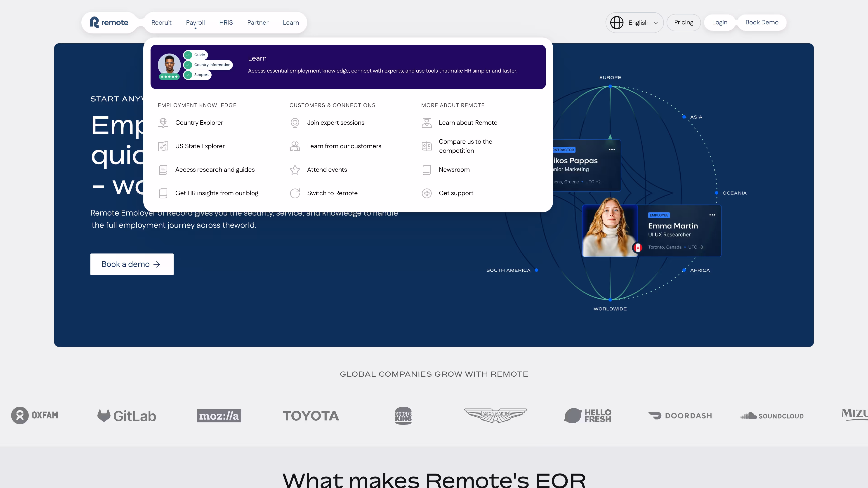The image size is (868, 488).
Task: Click the five-star rating under the avatar
Action: 169,77
